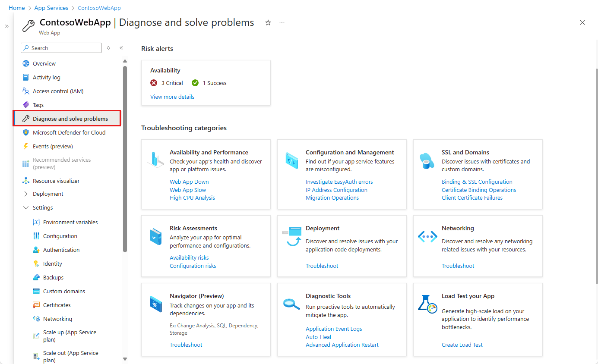The width and height of the screenshot is (598, 364).
Task: Click the Access control (IAM) people icon
Action: tap(26, 91)
